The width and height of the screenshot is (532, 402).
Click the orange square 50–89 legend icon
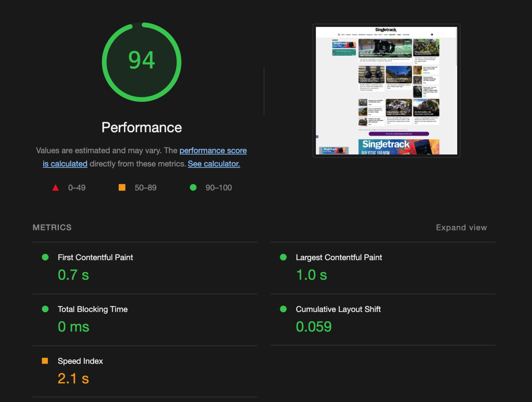122,188
